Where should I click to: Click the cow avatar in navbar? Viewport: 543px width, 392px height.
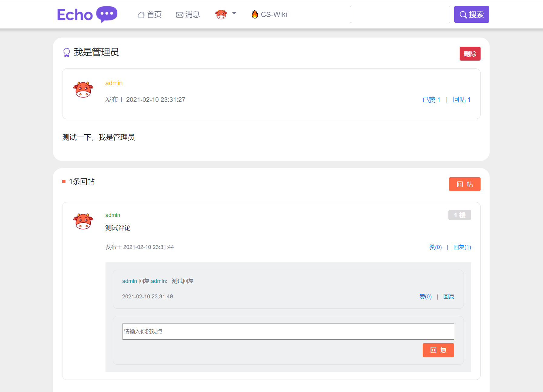(221, 14)
